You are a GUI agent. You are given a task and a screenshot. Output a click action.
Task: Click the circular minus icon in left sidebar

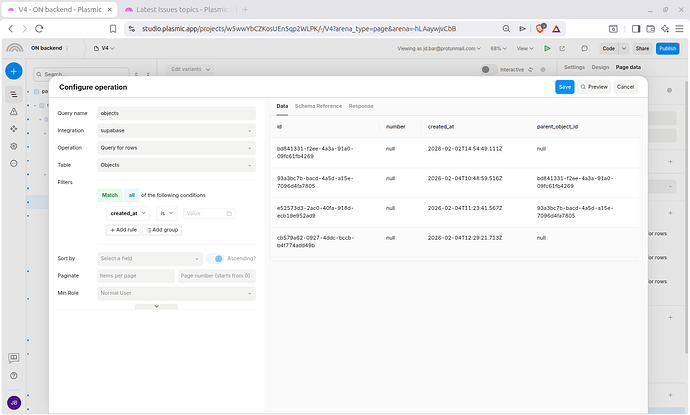click(14, 163)
